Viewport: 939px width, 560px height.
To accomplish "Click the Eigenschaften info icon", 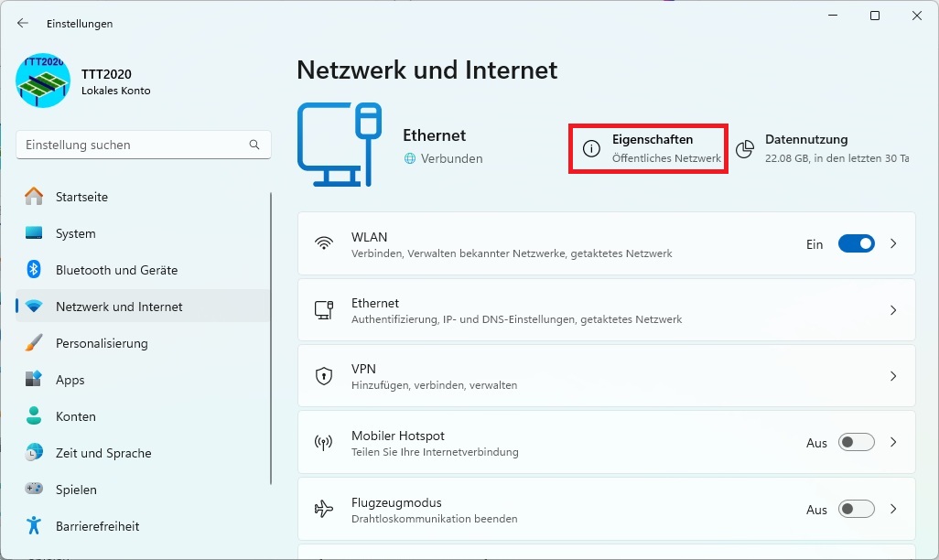I will (x=591, y=148).
